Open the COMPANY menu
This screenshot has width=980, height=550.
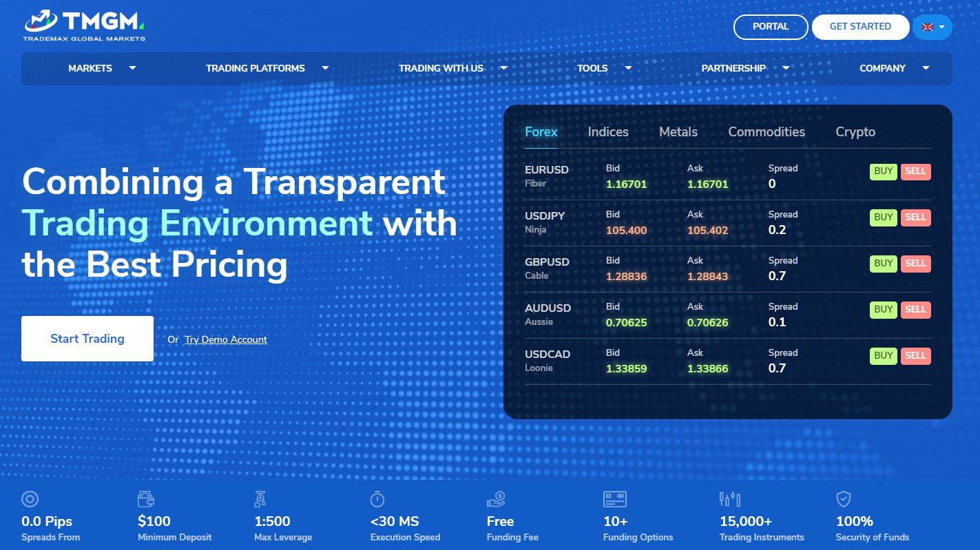(x=882, y=68)
